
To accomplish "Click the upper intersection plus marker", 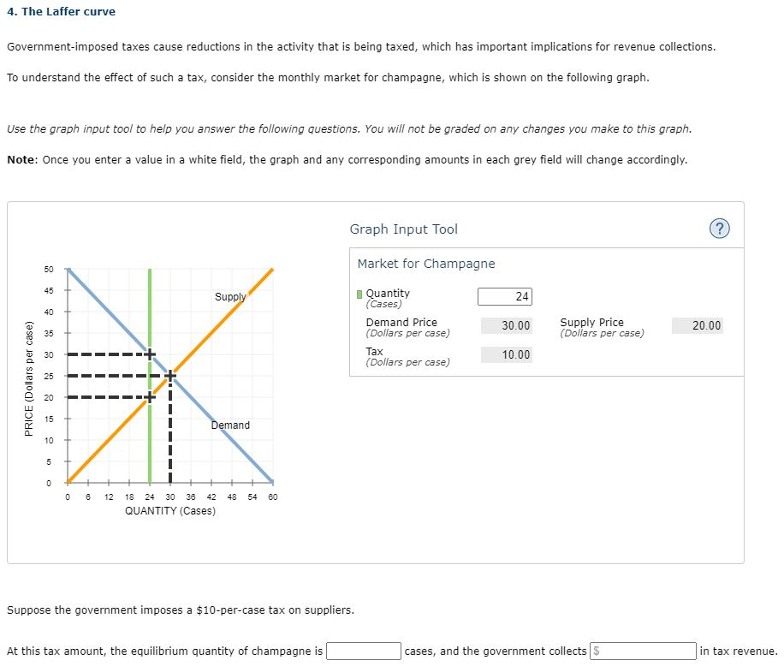I will pos(150,353).
